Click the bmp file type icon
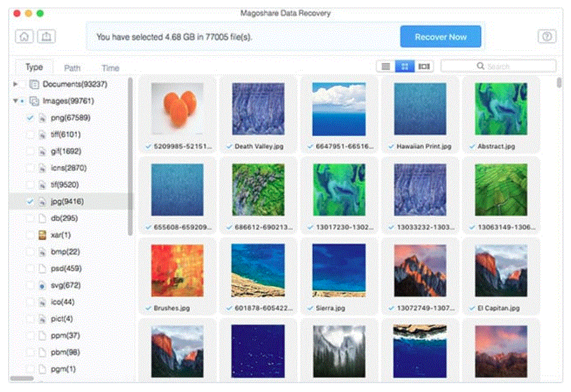This screenshot has height=392, width=571. click(43, 252)
